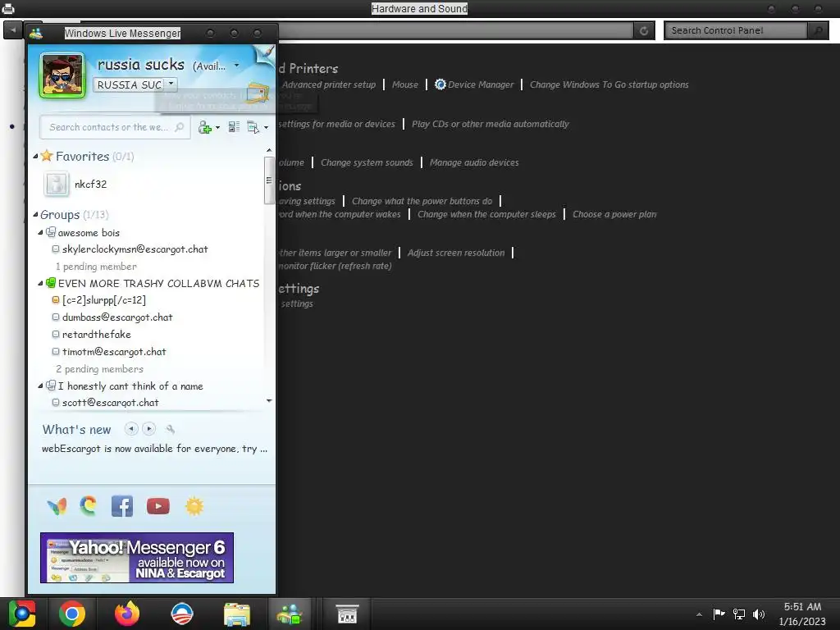Select the [c=2]slurpp[/c=12] contact

point(104,300)
